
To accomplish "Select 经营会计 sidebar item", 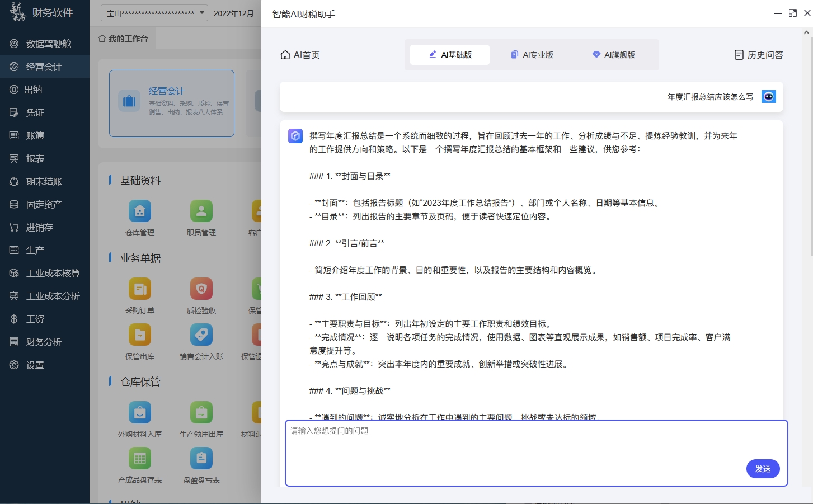I will pyautogui.click(x=45, y=67).
